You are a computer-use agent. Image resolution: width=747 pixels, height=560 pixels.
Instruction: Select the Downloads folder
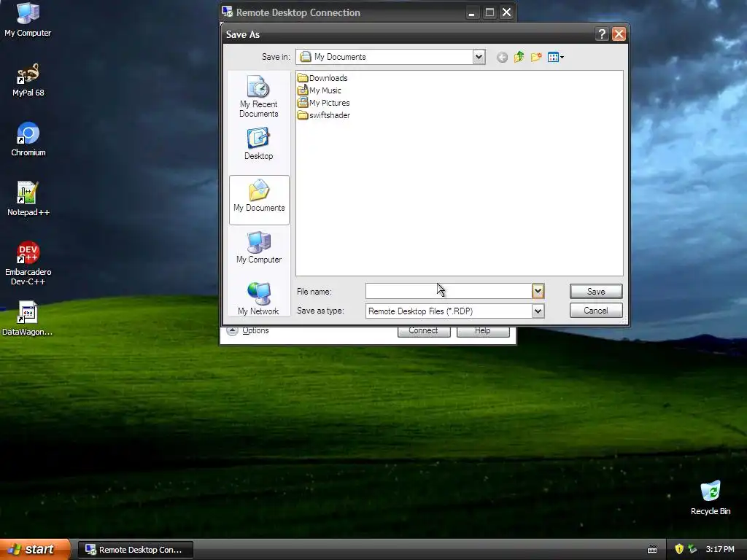tap(322, 78)
